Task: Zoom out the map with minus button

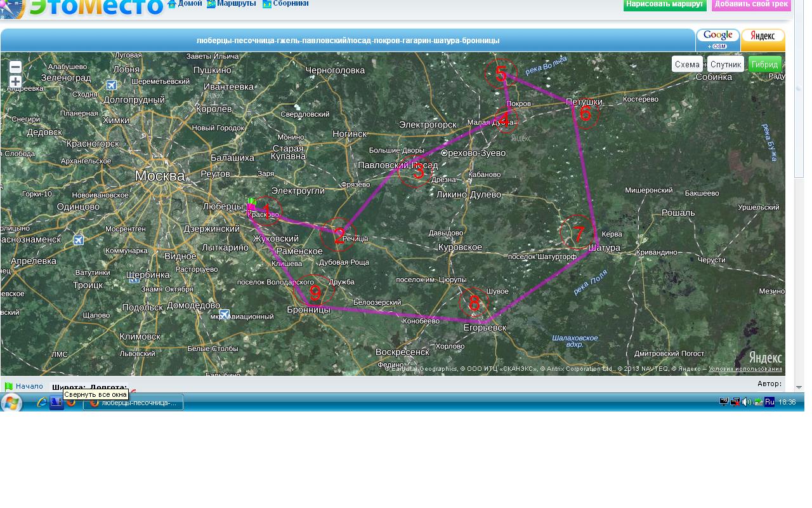Action: [x=16, y=67]
